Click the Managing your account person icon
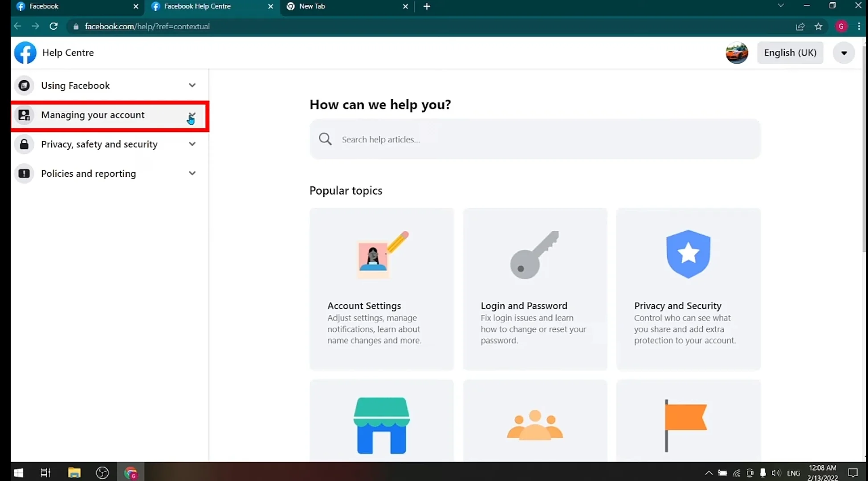 pyautogui.click(x=24, y=114)
